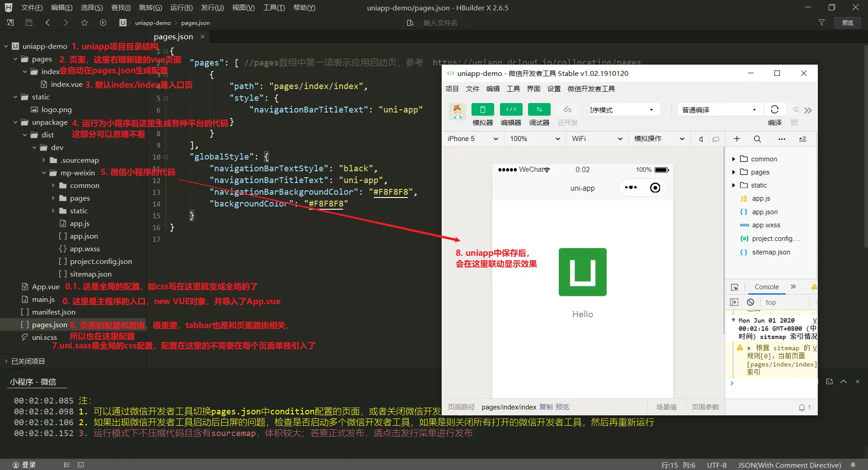
Task: Click the HBuilder status bar notification bell
Action: coord(853,465)
